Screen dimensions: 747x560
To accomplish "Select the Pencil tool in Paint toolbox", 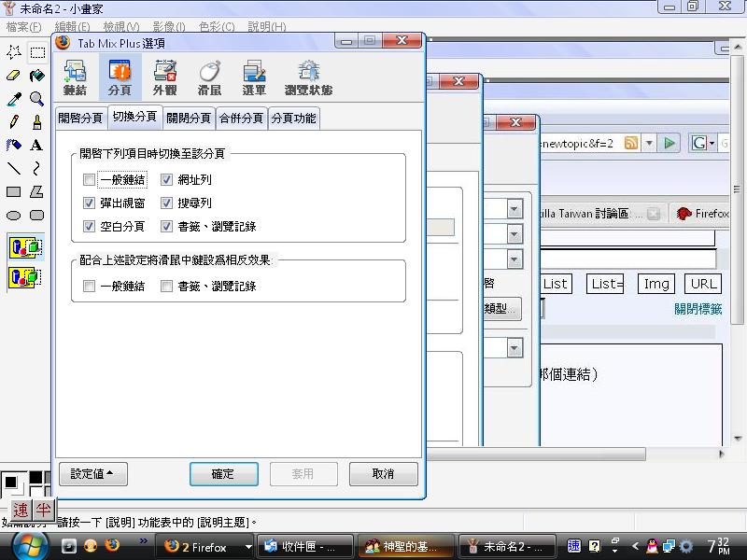I will 14,121.
